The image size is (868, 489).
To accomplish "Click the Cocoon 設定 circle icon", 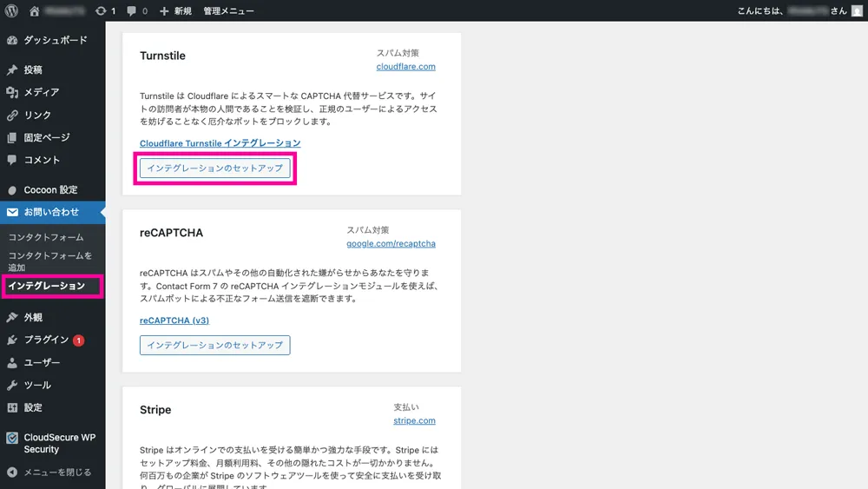I will [12, 190].
